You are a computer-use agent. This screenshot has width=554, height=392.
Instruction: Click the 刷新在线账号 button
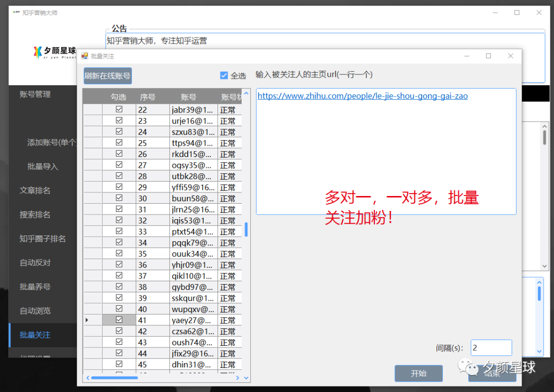107,75
